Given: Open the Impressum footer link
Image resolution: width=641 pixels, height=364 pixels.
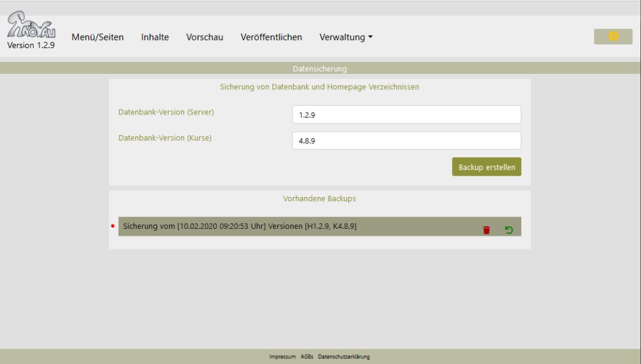Looking at the screenshot, I should pos(282,357).
